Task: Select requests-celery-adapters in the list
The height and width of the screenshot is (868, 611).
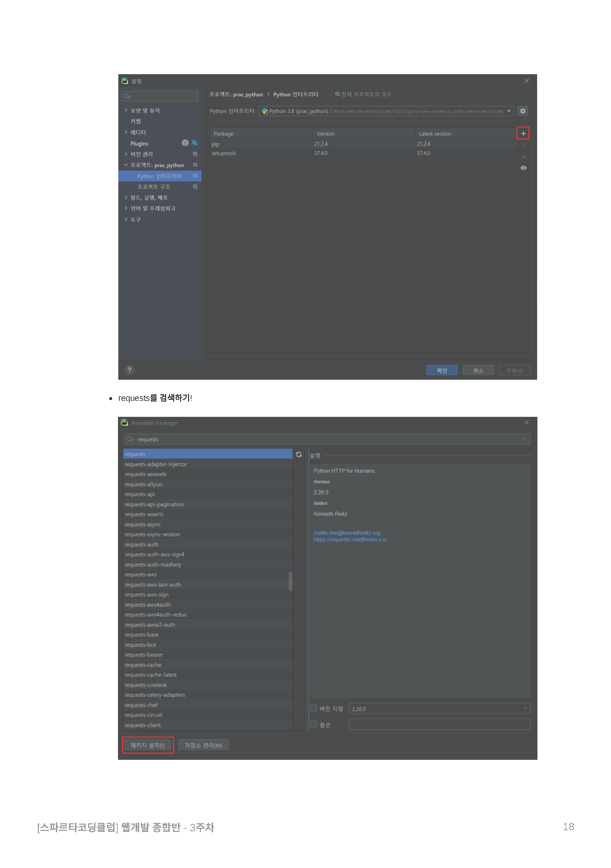Action: click(208, 695)
